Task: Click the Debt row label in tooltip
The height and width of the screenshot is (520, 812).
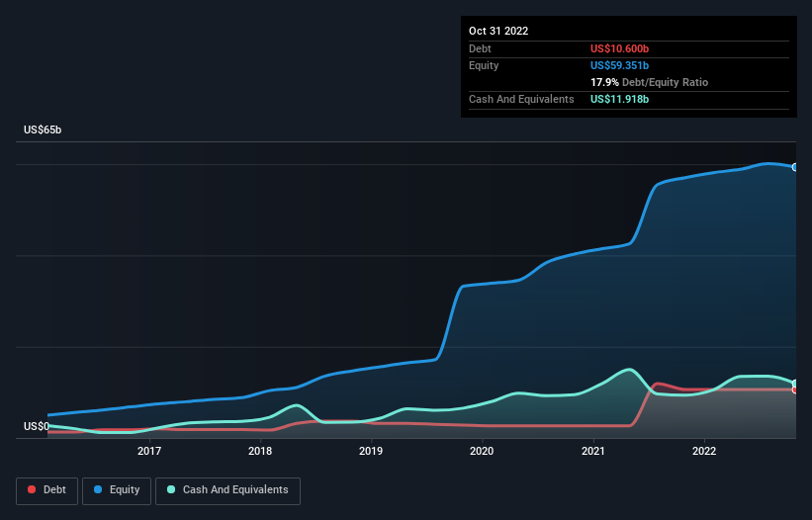Action: (x=480, y=48)
